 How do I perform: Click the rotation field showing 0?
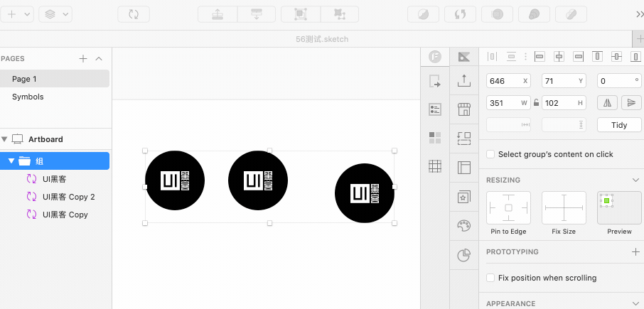click(619, 81)
